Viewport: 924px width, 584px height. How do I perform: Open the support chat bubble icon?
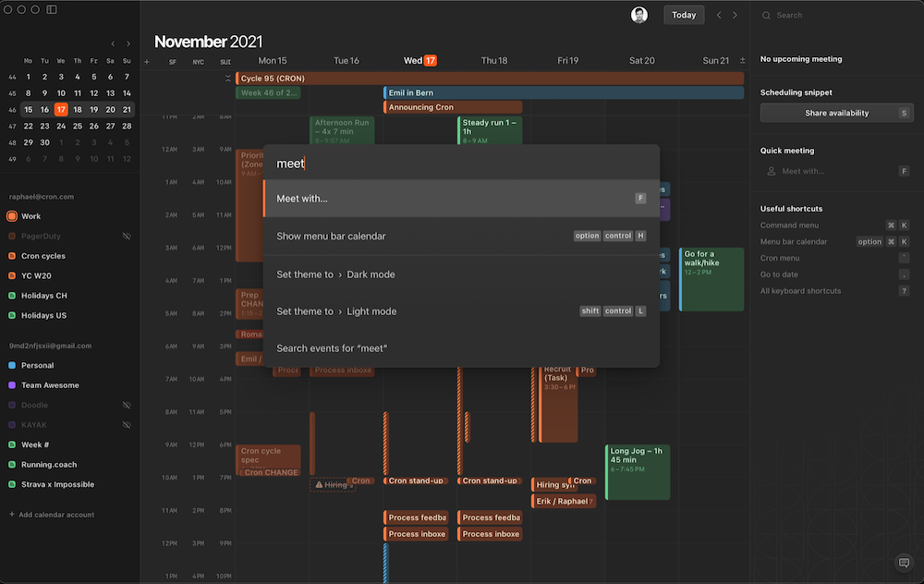pos(904,563)
